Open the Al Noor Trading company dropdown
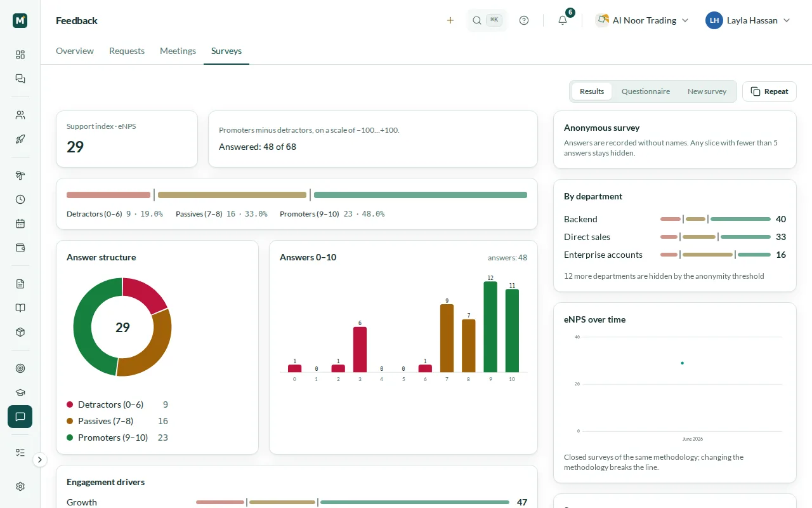812x508 pixels. pos(642,20)
